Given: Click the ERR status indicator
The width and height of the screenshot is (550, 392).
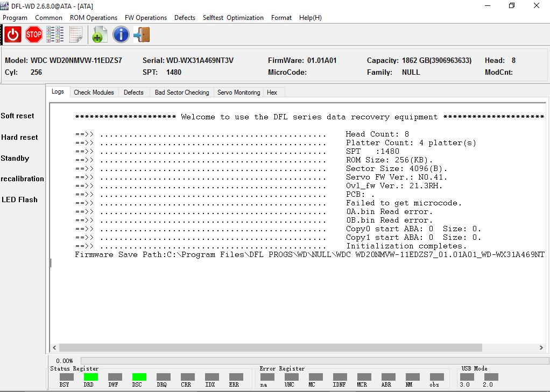Looking at the screenshot, I should point(236,377).
